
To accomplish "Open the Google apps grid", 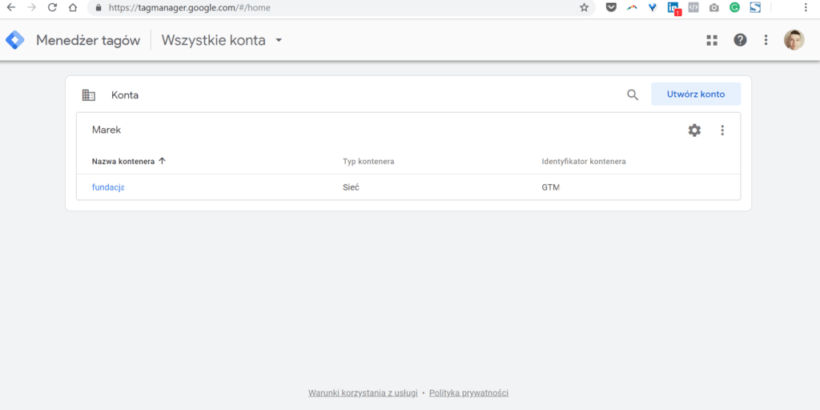I will 712,40.
